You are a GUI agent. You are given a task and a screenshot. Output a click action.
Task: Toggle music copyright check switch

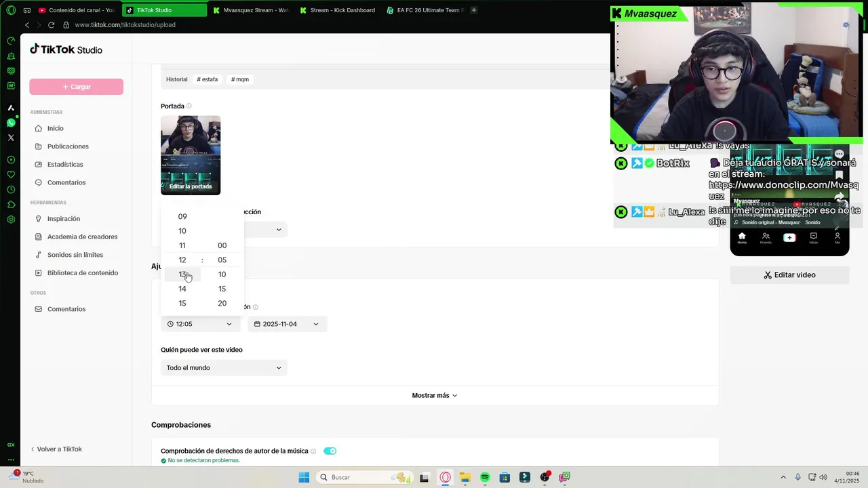point(330,451)
